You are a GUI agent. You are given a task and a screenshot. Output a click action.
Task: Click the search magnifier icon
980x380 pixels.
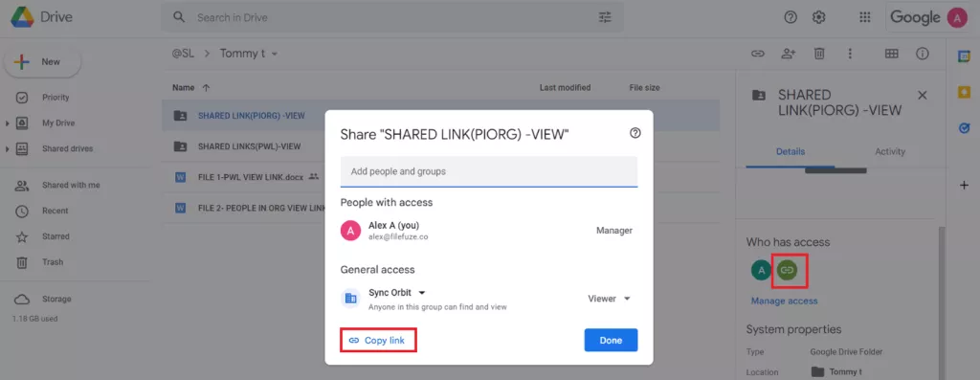tap(179, 17)
